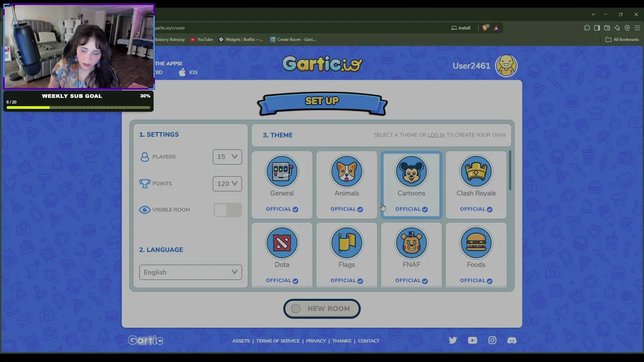Open the Bobony Roleplay bookmark
The height and width of the screenshot is (362, 644).
170,39
